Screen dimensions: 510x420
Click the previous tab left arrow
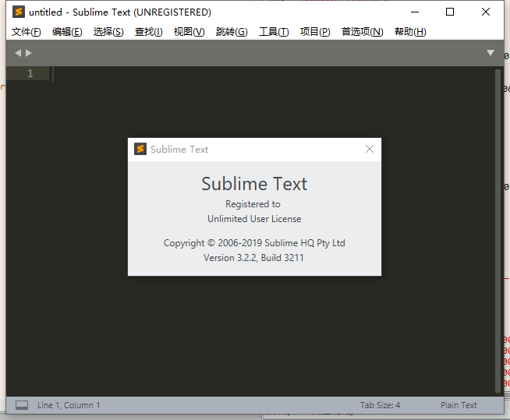pos(18,53)
